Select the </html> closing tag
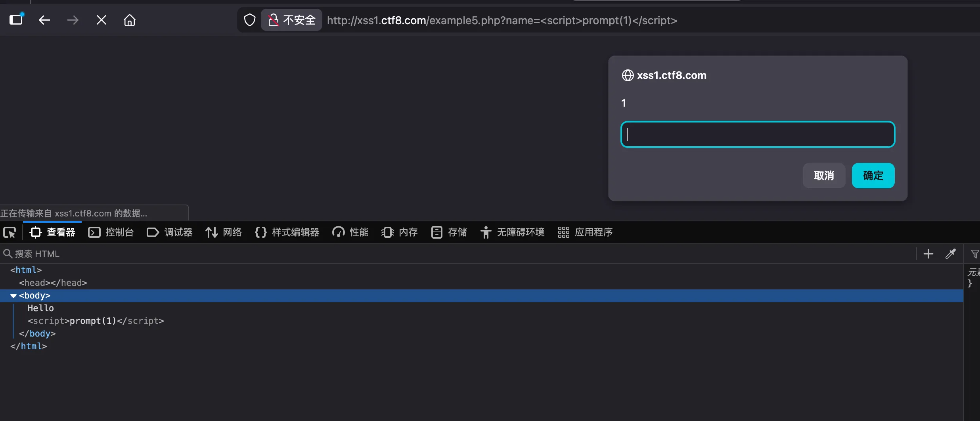980x421 pixels. (29, 346)
